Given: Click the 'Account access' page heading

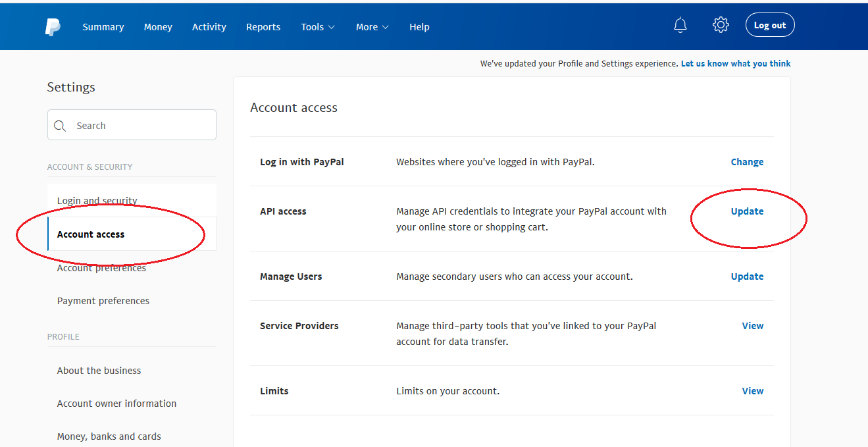Looking at the screenshot, I should [x=294, y=107].
